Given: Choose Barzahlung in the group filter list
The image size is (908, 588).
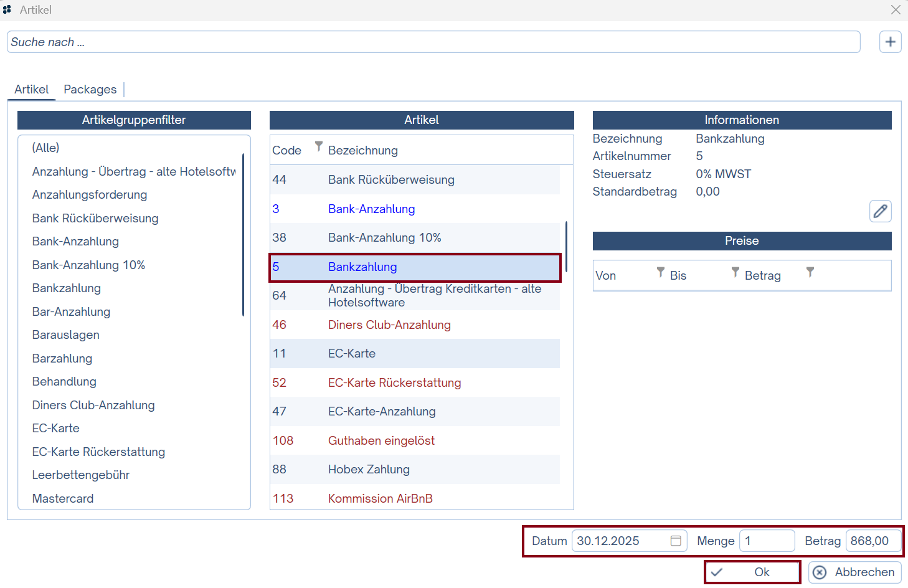Looking at the screenshot, I should coord(62,359).
